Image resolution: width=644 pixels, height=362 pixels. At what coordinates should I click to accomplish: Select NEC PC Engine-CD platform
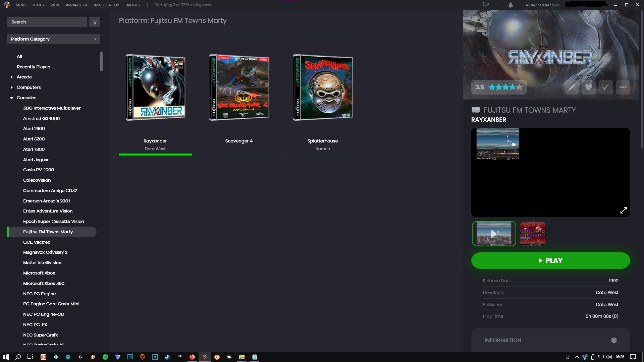click(x=44, y=314)
